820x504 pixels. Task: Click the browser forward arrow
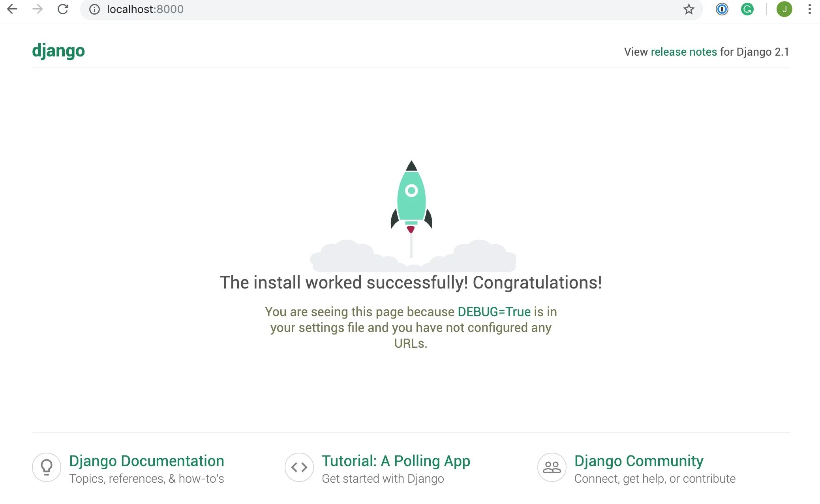pos(38,9)
